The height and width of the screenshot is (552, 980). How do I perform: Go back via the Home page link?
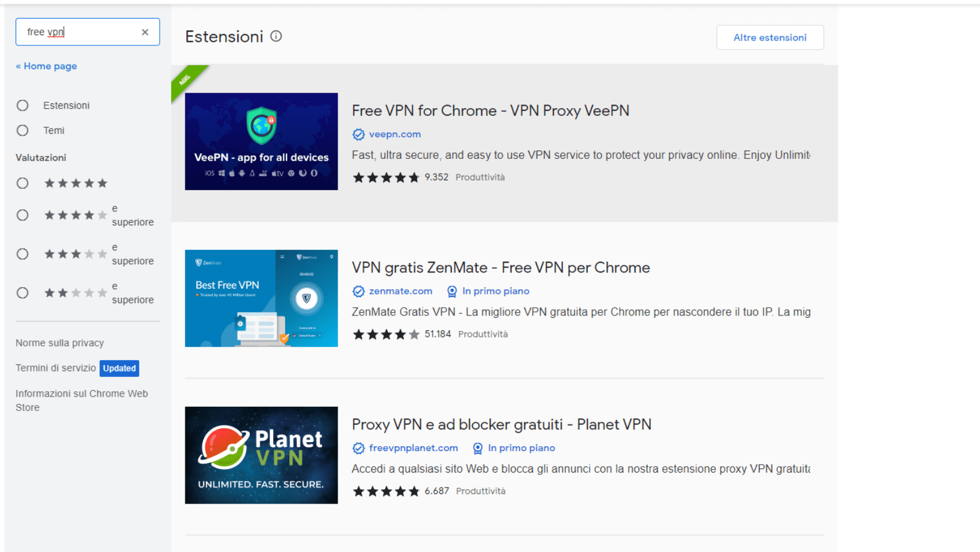47,66
